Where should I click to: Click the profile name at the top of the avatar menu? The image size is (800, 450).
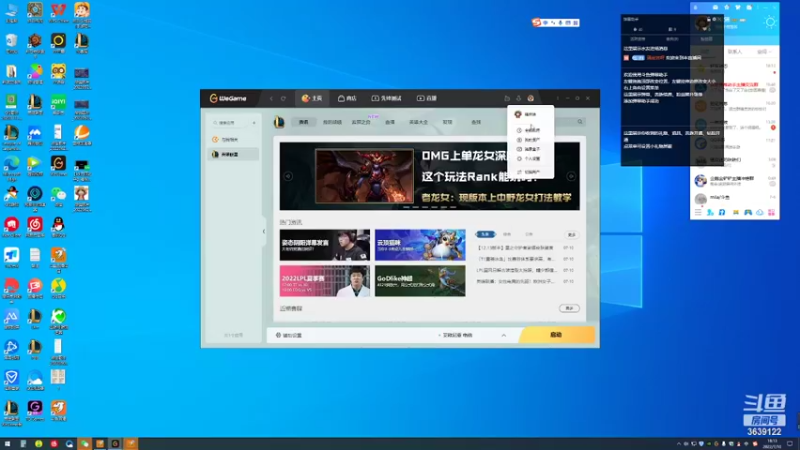click(x=531, y=114)
